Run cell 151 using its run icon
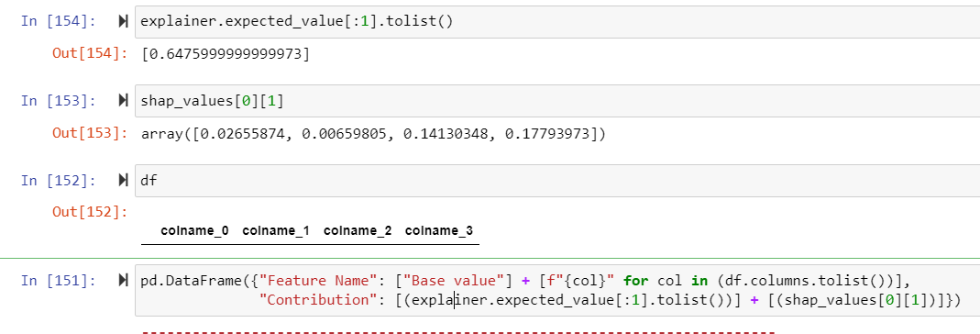Image resolution: width=980 pixels, height=334 pixels. click(123, 281)
